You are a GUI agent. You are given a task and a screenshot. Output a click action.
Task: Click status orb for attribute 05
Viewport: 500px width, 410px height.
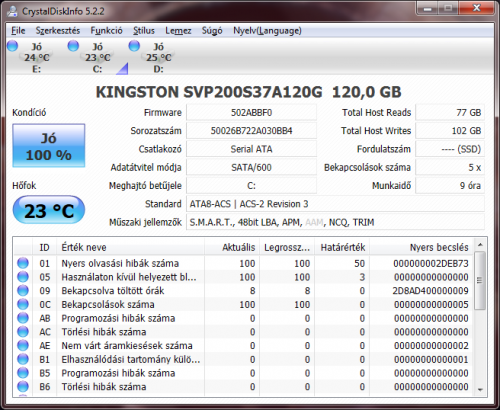[x=23, y=277]
